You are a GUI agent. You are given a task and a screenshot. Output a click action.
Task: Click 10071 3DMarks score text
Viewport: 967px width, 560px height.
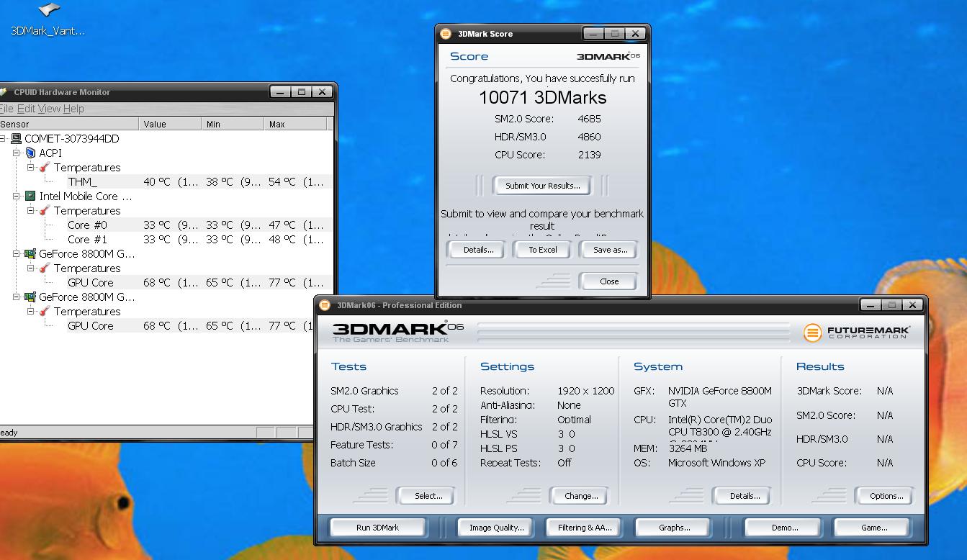(x=543, y=98)
